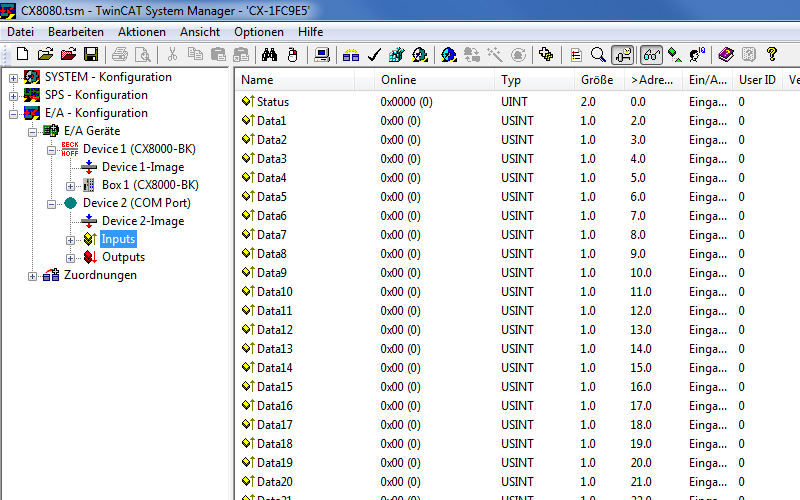The height and width of the screenshot is (500, 800).
Task: Click the Scan wand icon
Action: (x=495, y=54)
